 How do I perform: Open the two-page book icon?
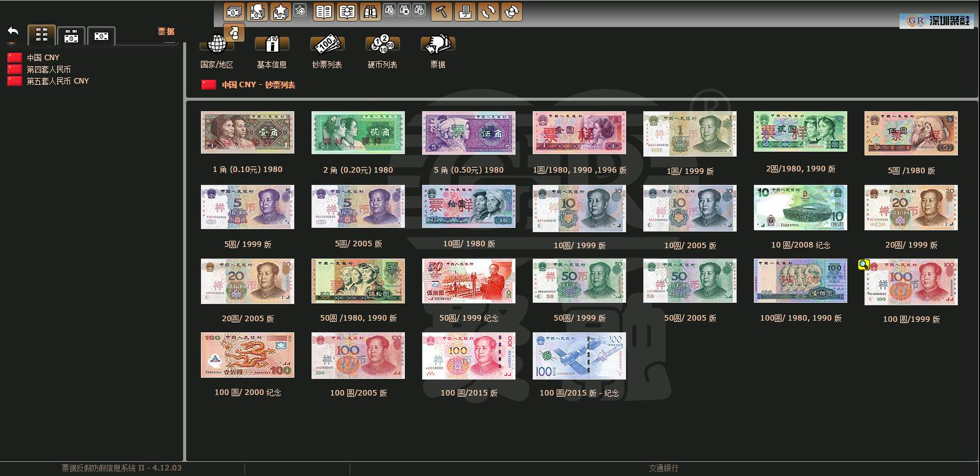tap(324, 12)
